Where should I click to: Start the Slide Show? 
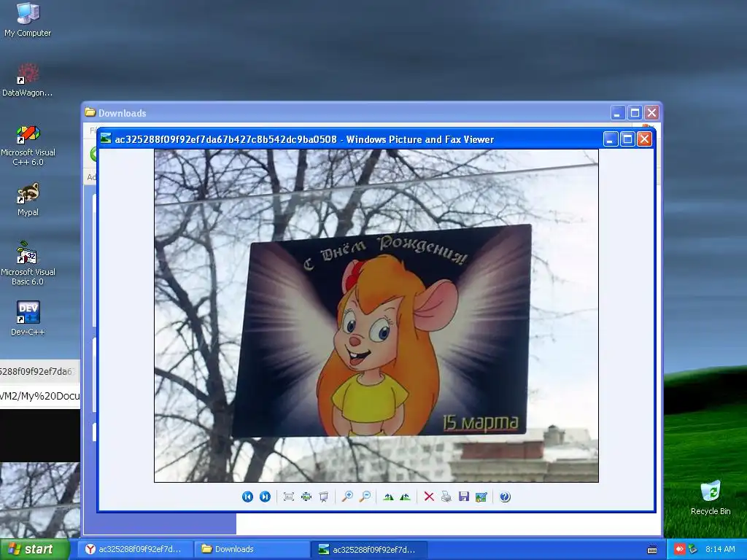323,497
